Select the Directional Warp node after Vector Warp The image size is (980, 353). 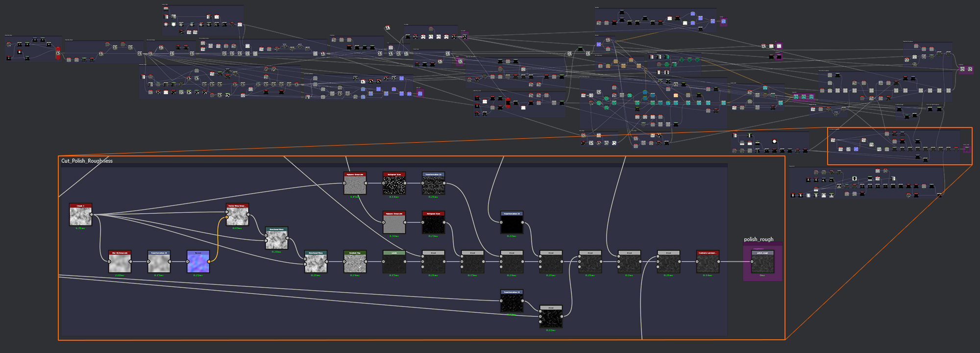click(277, 238)
